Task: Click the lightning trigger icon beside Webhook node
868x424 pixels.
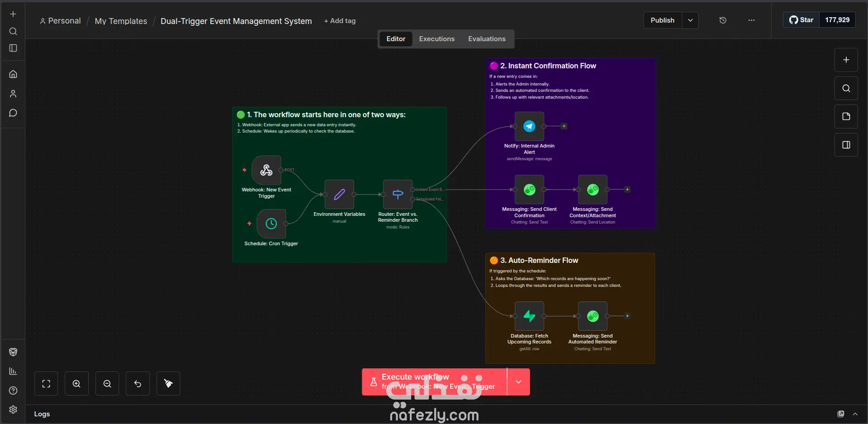Action: (245, 170)
